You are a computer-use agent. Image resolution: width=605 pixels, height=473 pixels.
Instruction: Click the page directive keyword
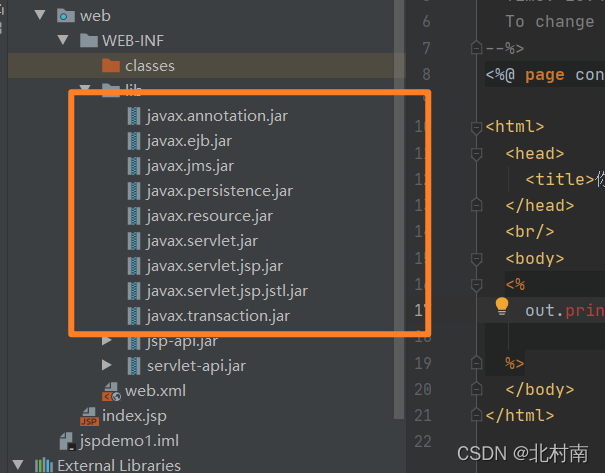click(x=544, y=75)
